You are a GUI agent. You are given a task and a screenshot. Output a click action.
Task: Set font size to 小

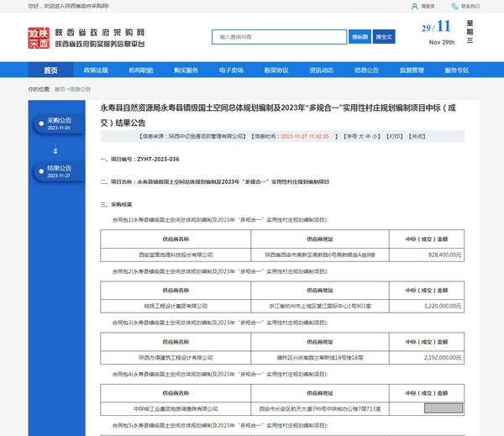[x=375, y=136]
